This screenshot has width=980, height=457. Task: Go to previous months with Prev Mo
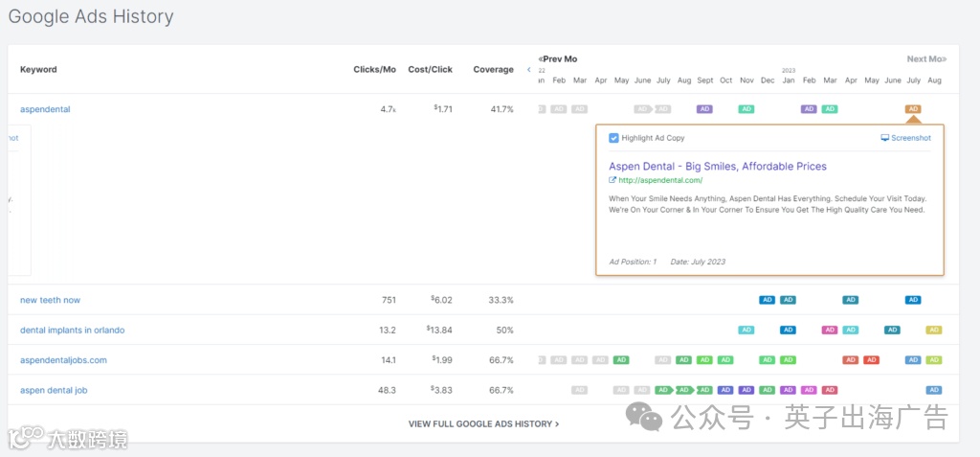pyautogui.click(x=558, y=59)
